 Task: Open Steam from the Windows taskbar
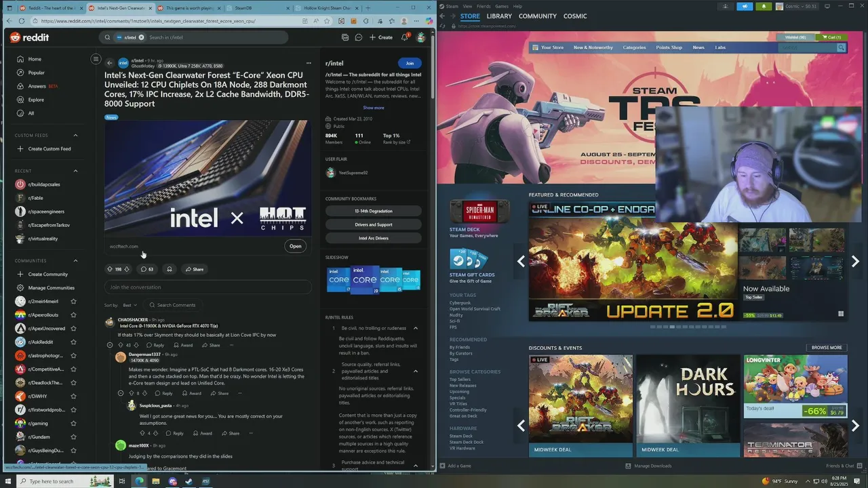(x=189, y=481)
